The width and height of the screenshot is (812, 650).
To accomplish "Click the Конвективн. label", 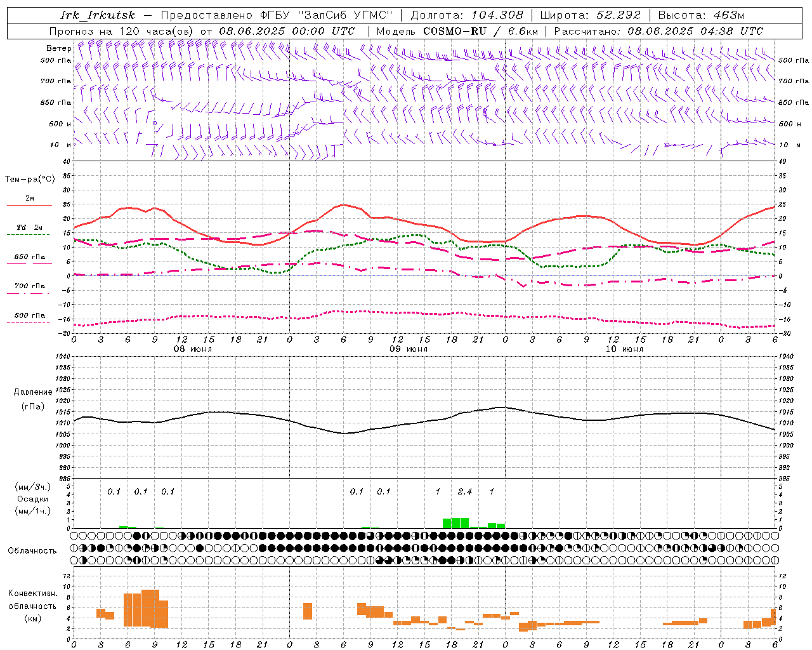I will click(32, 594).
